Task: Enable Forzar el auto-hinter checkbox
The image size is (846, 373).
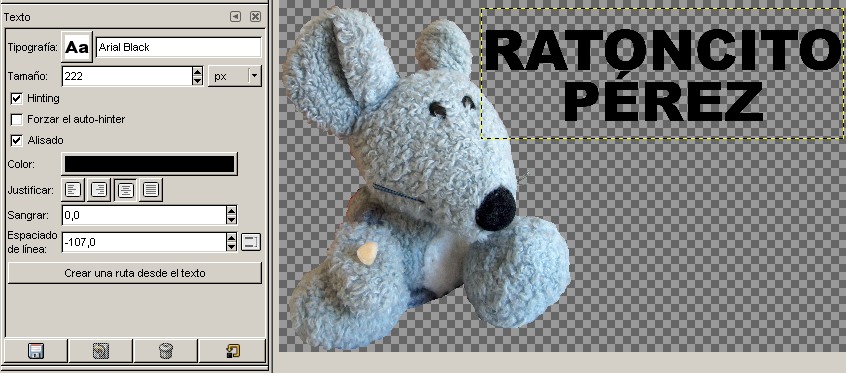Action: (x=17, y=119)
